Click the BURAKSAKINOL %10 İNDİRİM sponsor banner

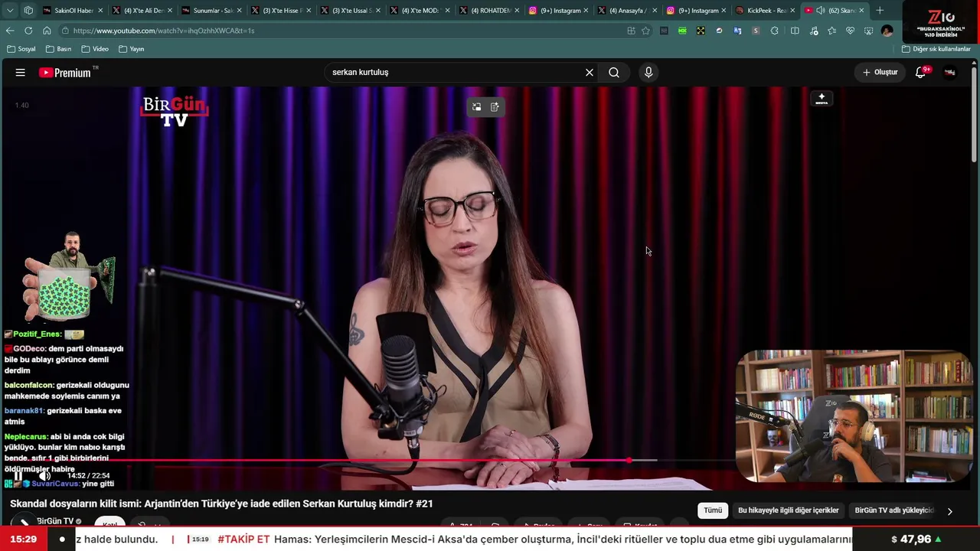[940, 21]
